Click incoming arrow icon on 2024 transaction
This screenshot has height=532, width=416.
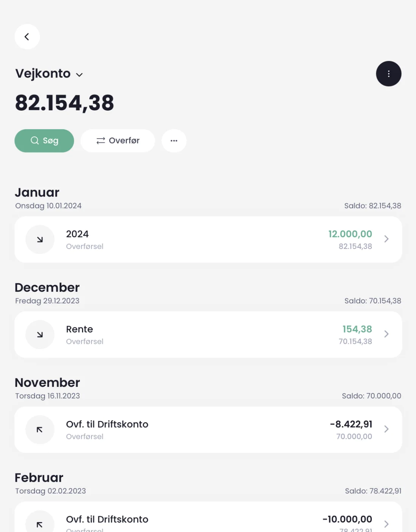40,240
